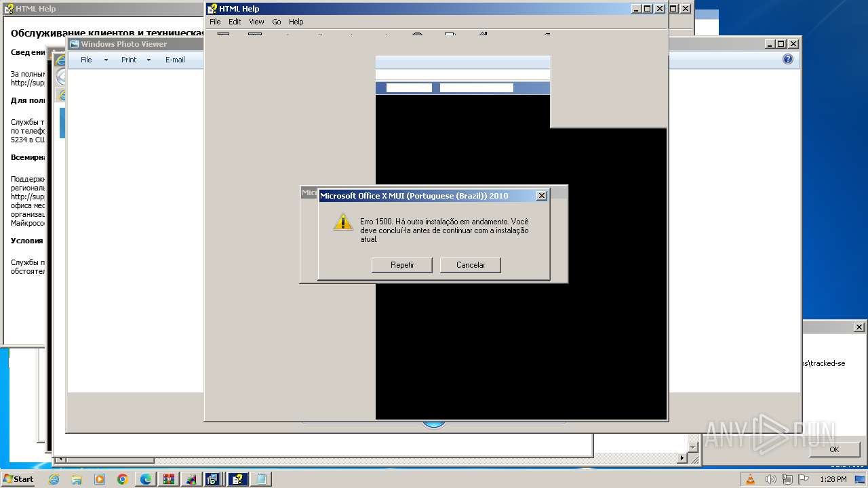868x488 pixels.
Task: Click the warning triangle icon in error dialog
Action: point(343,222)
